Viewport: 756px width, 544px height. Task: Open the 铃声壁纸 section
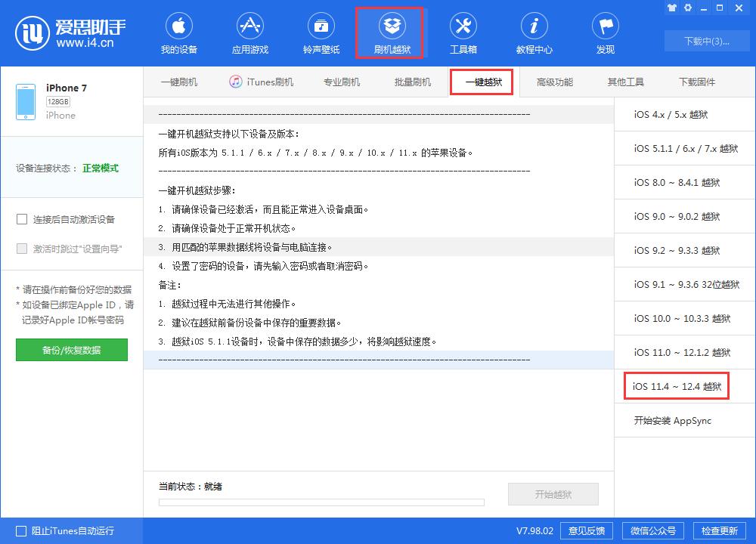[321, 32]
